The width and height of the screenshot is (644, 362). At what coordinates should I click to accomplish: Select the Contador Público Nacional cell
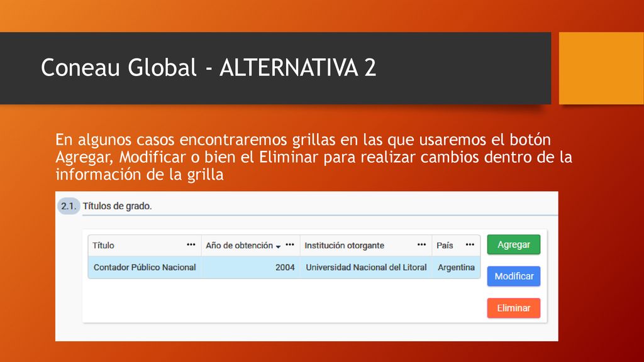click(145, 267)
